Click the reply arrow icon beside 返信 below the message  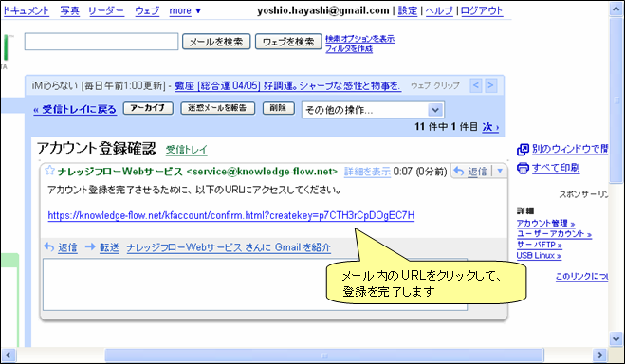(48, 246)
